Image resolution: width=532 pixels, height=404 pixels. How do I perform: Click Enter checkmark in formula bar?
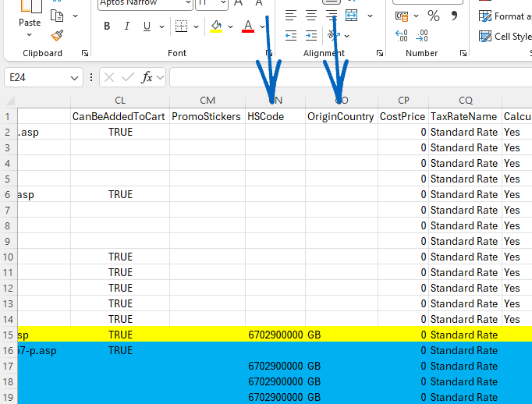128,78
